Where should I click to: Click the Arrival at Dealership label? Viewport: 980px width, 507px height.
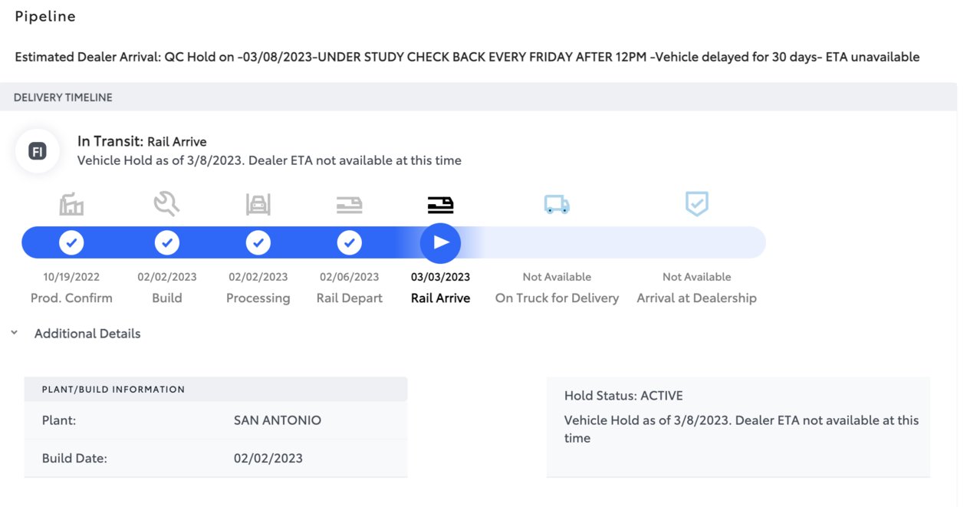[x=696, y=298]
